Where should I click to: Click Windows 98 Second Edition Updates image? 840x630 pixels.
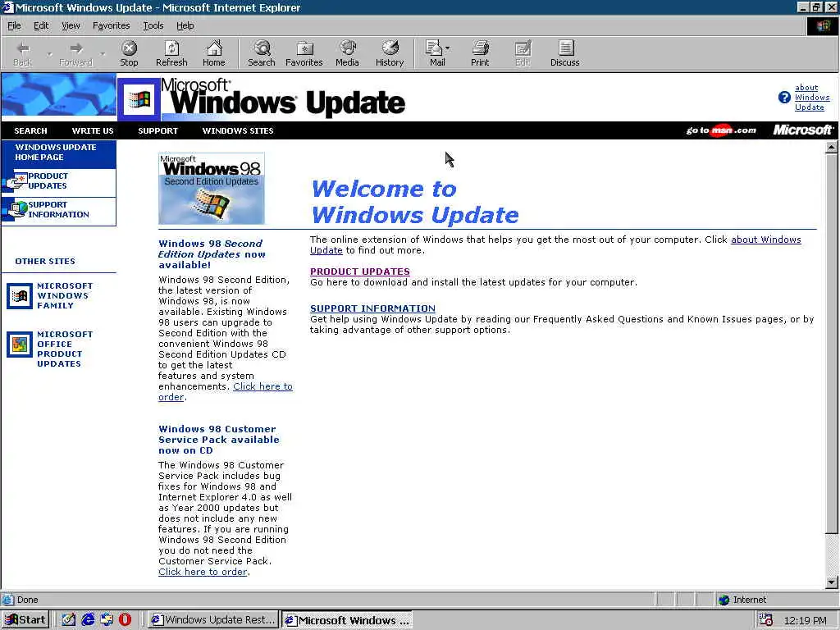pyautogui.click(x=212, y=189)
